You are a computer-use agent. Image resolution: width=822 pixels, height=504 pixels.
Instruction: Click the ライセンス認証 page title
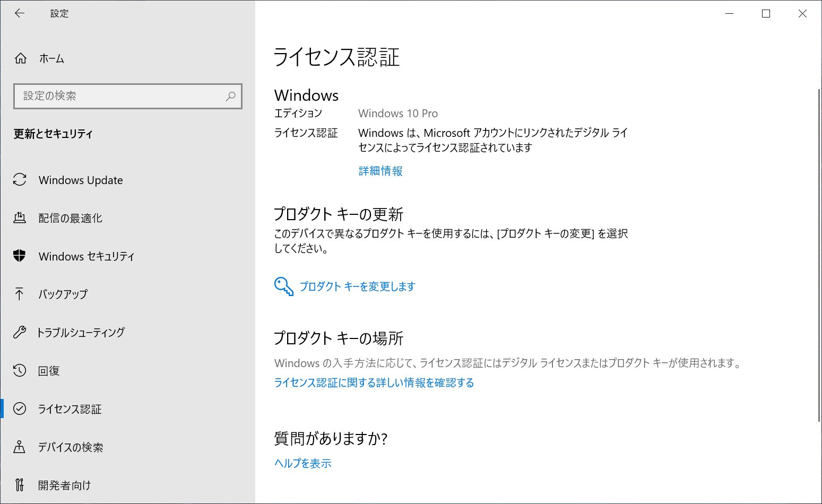tap(336, 57)
